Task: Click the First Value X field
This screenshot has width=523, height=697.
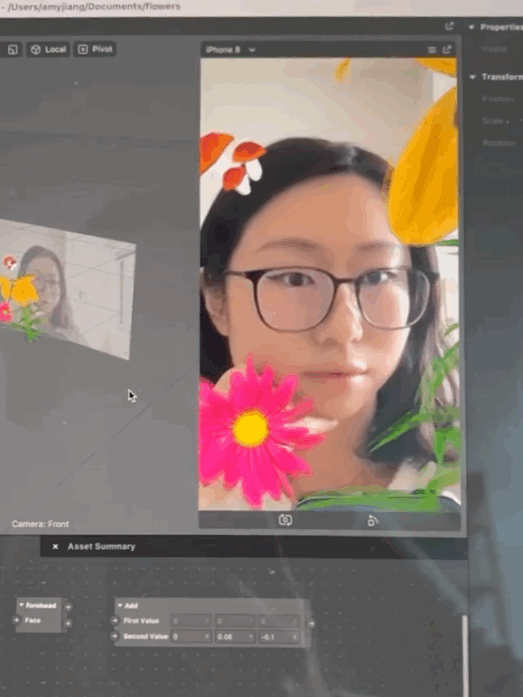Action: 191,621
